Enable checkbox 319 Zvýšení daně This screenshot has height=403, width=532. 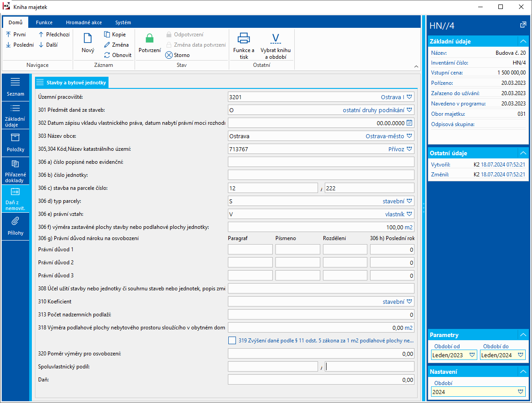[232, 341]
